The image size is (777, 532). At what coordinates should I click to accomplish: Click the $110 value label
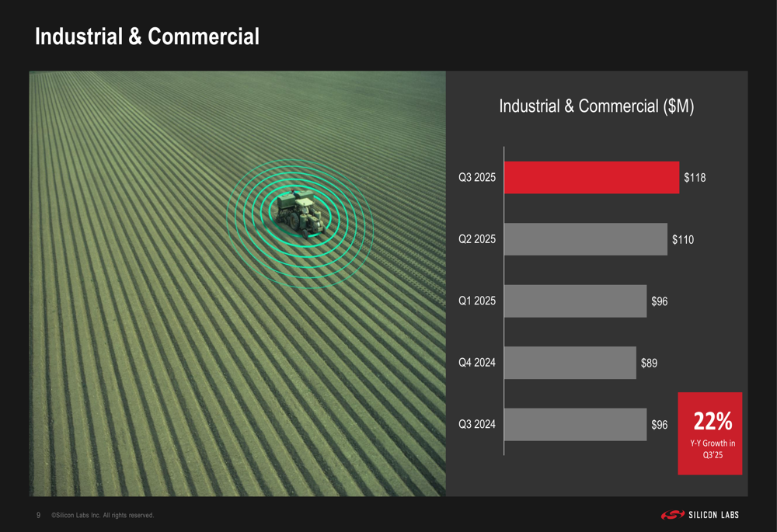pos(683,240)
